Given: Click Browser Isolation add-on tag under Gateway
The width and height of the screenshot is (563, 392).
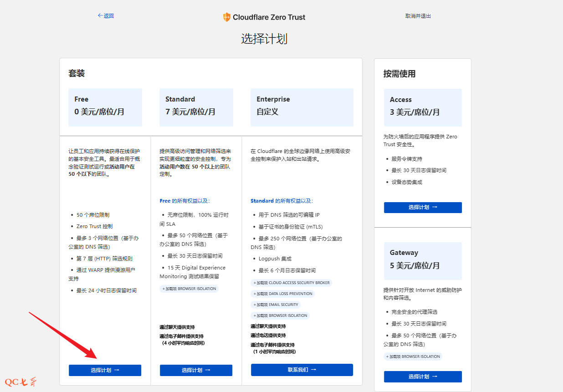Looking at the screenshot, I should (x=413, y=356).
